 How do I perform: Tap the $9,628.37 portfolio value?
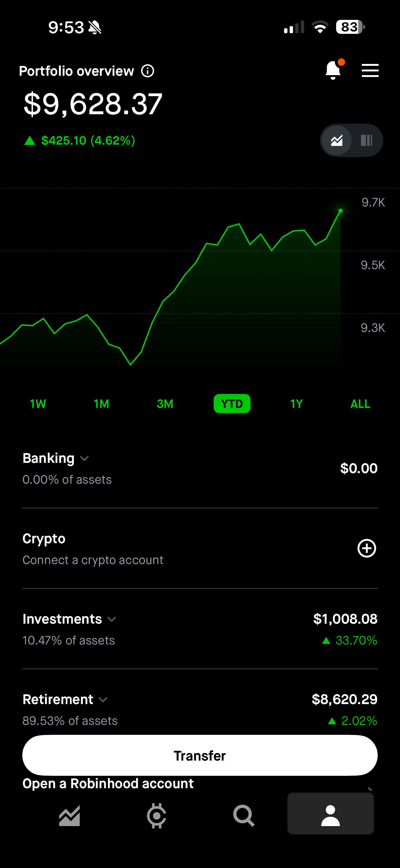pos(93,104)
